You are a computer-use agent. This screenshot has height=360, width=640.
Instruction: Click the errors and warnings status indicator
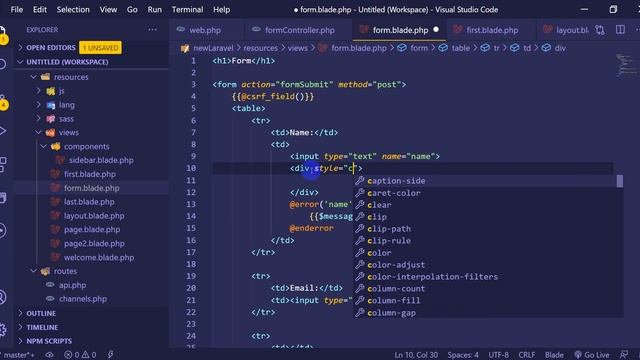(80, 355)
